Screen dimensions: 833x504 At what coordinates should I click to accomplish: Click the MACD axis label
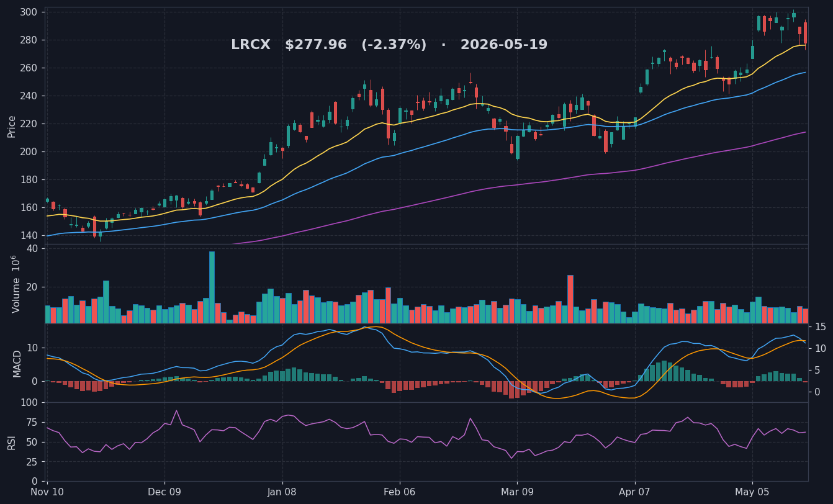click(x=17, y=363)
